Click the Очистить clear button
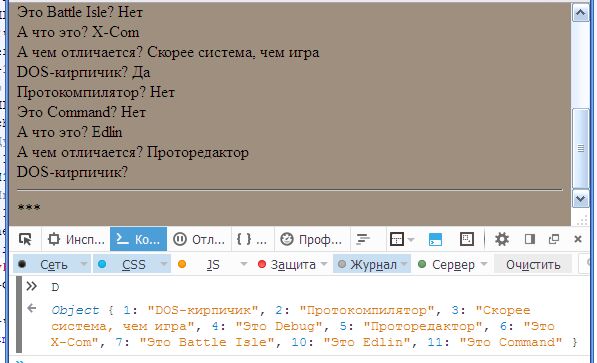Screen dimensions: 597x363 pyautogui.click(x=533, y=264)
